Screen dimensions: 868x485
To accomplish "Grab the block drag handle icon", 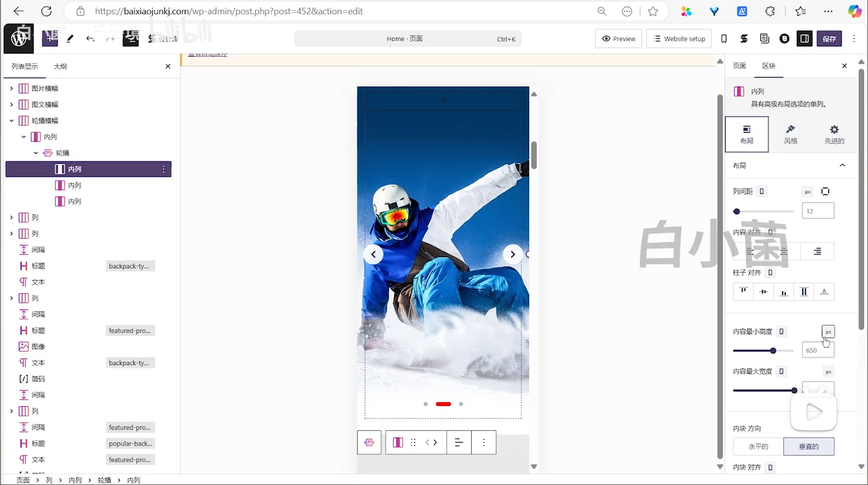I will tap(413, 442).
